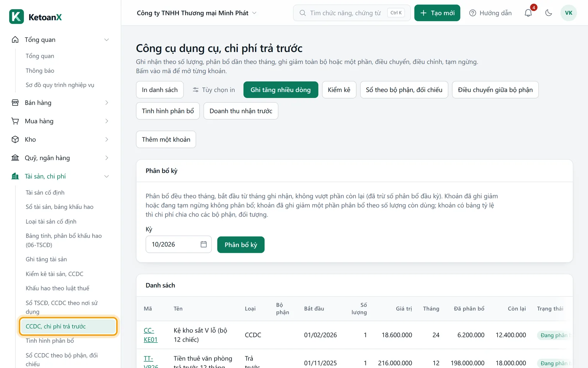
Task: Collapse the Tổng quan section chevron
Action: [107, 40]
